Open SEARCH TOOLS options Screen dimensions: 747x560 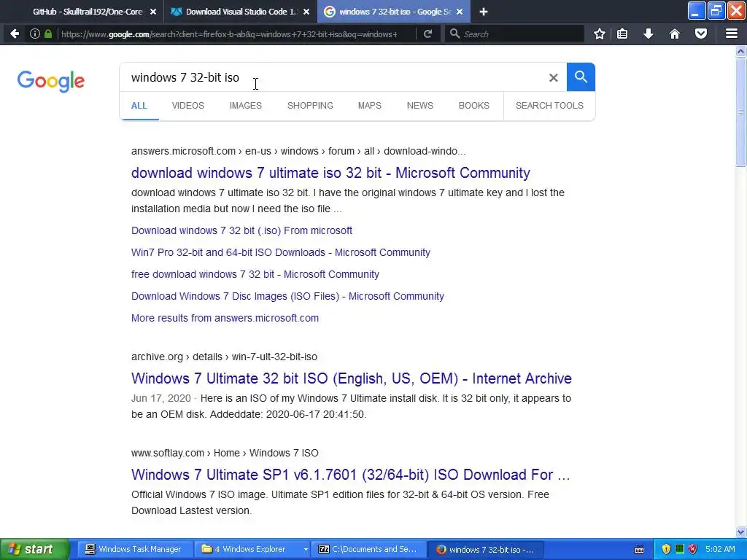click(549, 106)
